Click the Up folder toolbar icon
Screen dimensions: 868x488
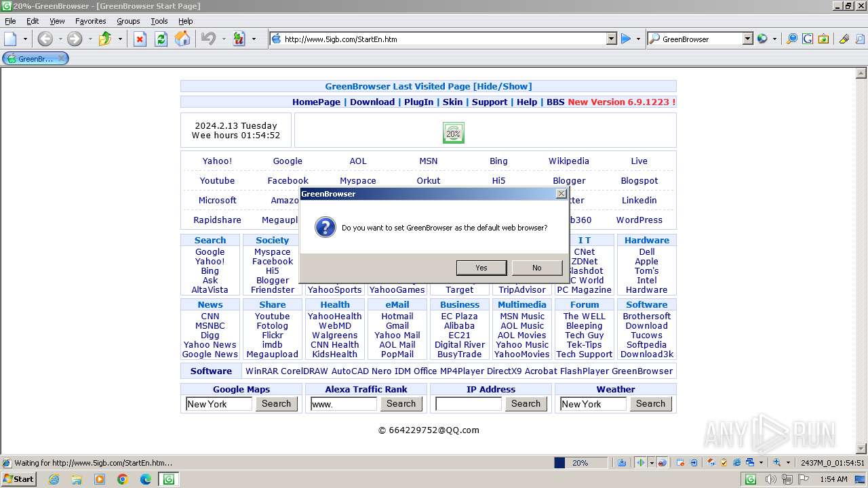[105, 39]
